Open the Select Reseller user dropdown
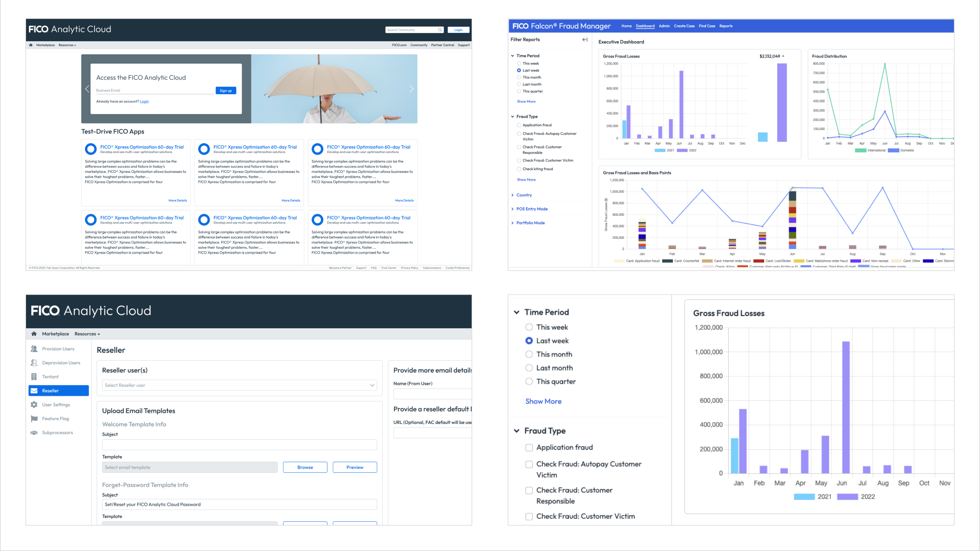 [240, 385]
